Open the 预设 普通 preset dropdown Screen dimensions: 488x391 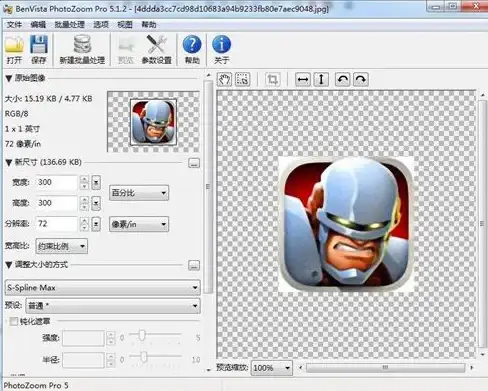click(112, 306)
